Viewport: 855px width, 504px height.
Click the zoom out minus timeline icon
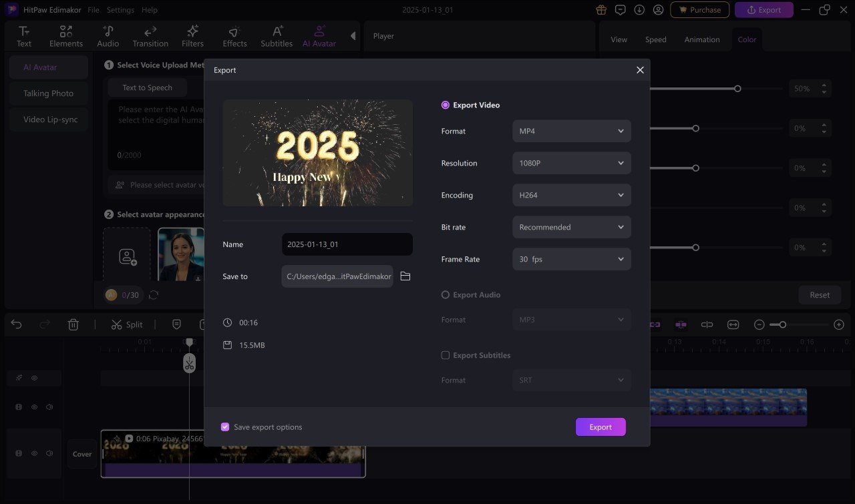coord(759,324)
